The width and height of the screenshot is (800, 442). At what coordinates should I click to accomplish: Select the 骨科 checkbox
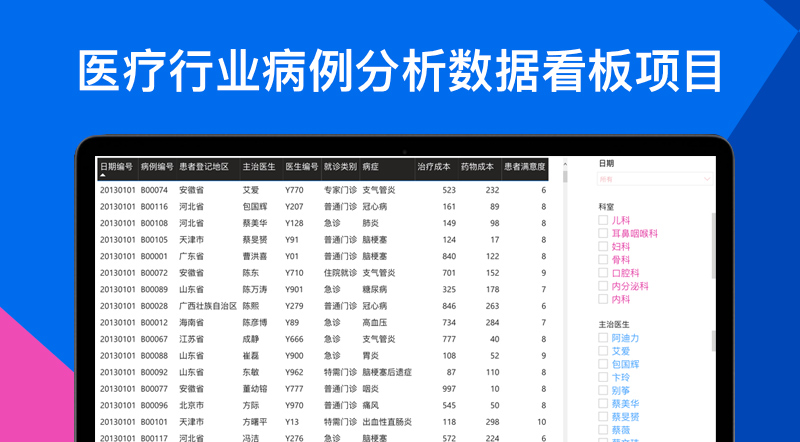tap(603, 259)
